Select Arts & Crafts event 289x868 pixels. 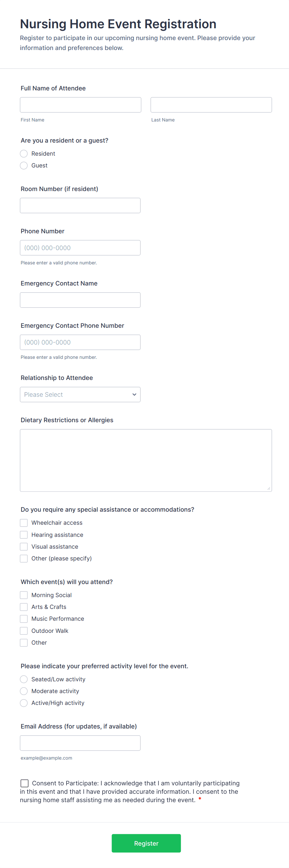pos(24,606)
